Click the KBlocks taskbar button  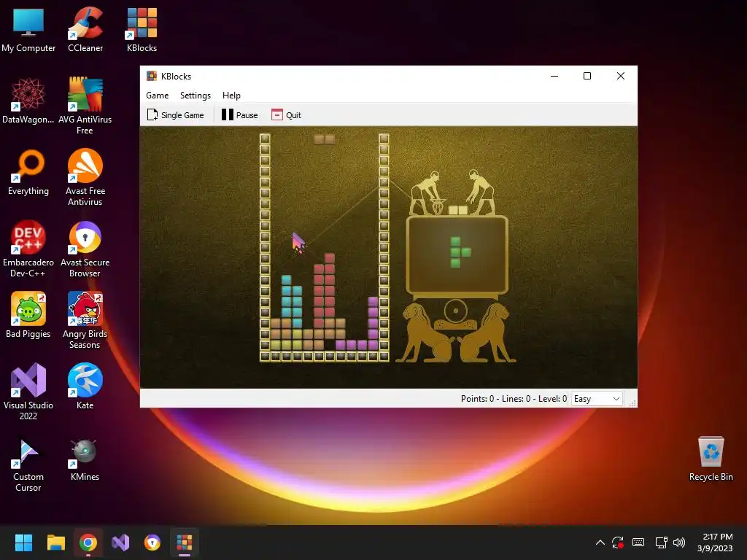(185, 542)
